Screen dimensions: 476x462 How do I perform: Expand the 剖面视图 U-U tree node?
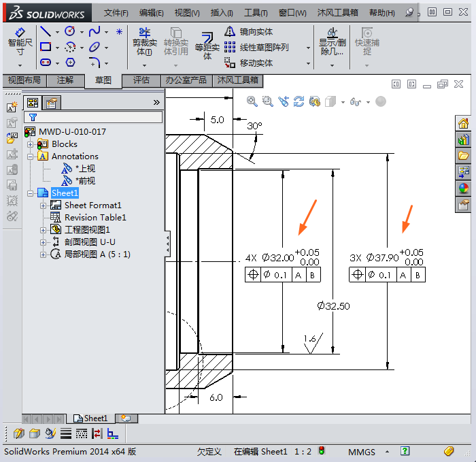[44, 242]
